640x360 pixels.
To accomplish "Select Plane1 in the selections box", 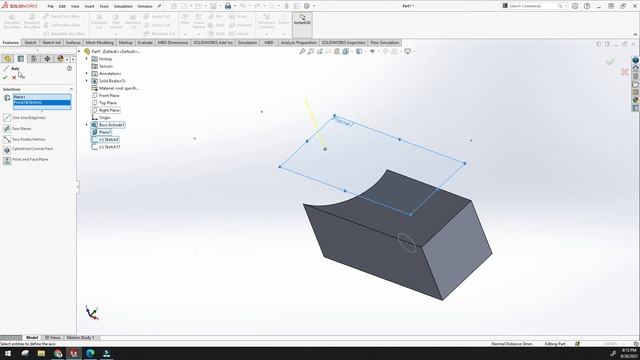I will [x=42, y=97].
